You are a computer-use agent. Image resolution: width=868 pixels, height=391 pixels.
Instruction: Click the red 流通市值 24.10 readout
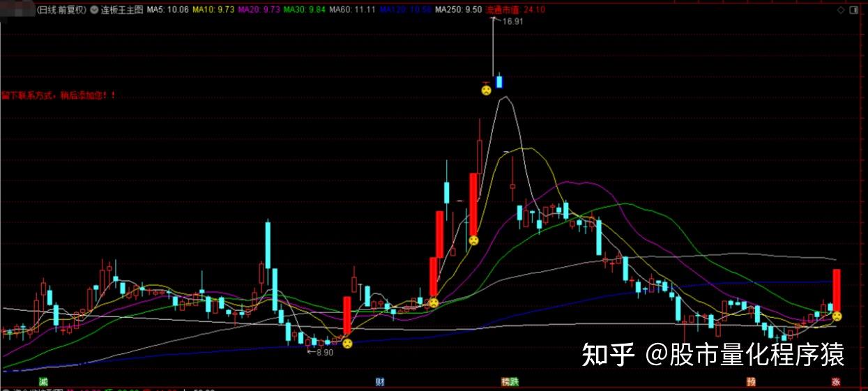(x=516, y=10)
